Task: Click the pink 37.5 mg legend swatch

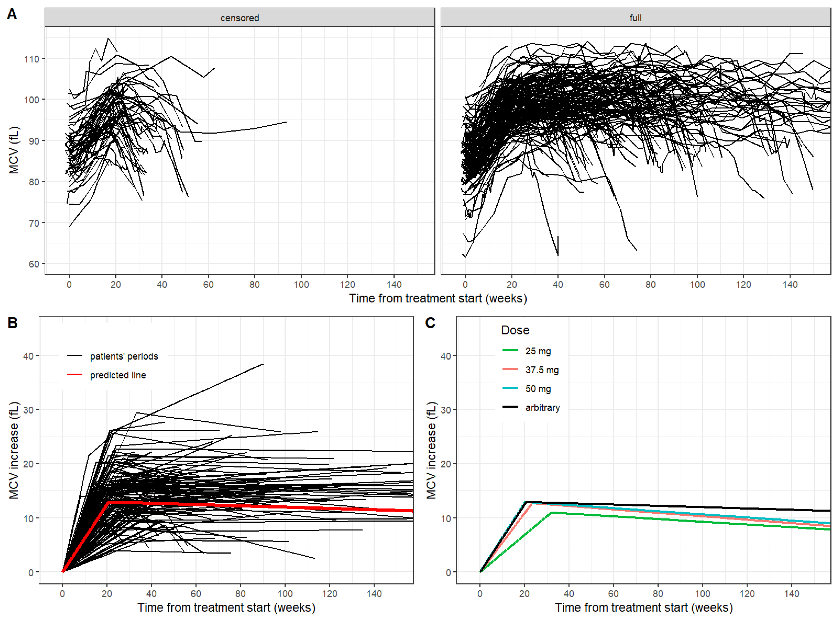Action: (510, 369)
